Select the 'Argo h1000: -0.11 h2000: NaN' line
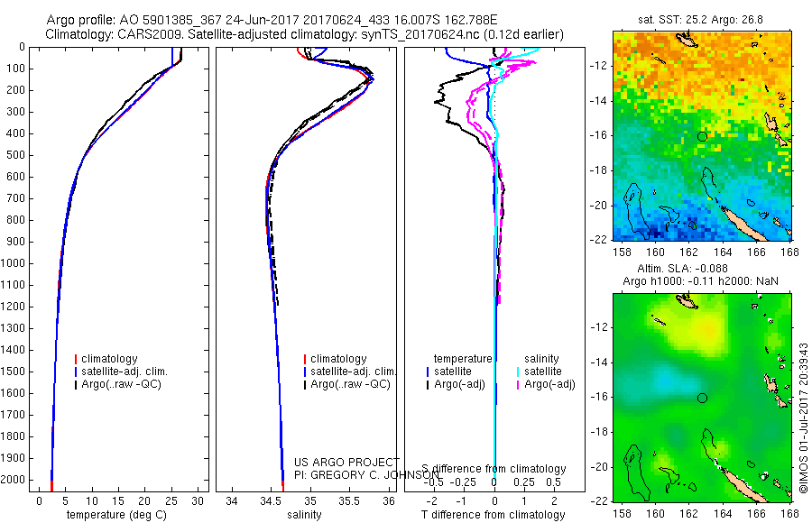The image size is (812, 523). 700,280
